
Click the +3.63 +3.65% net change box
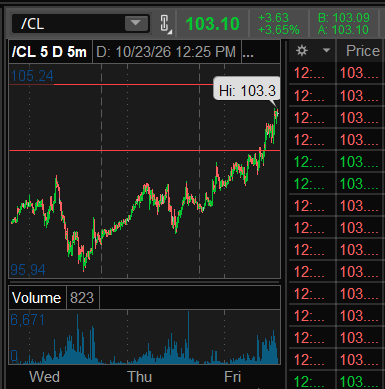[278, 24]
